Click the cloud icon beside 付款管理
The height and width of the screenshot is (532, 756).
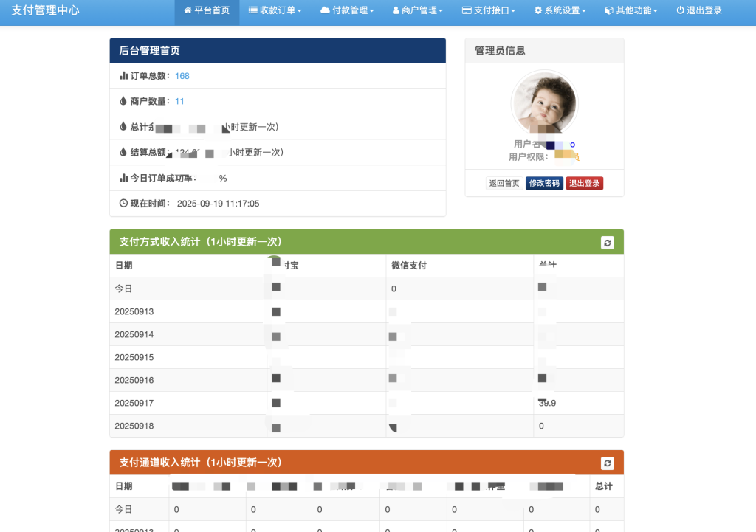click(x=325, y=11)
